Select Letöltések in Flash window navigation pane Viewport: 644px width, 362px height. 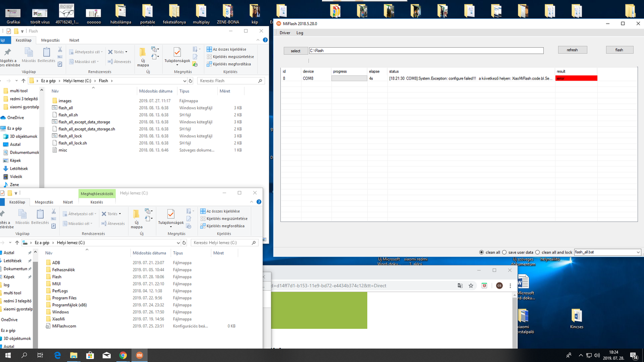click(x=19, y=169)
